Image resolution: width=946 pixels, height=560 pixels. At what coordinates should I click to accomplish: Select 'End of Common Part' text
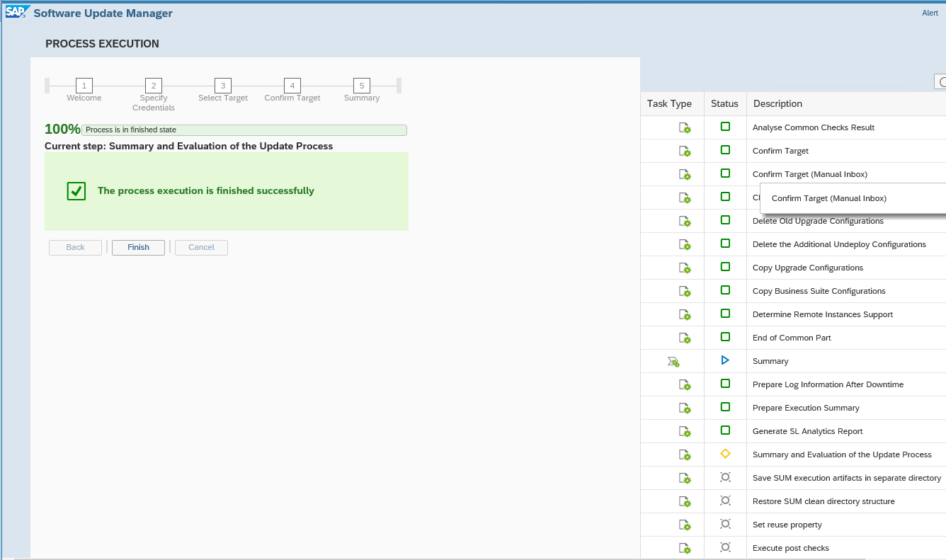792,338
